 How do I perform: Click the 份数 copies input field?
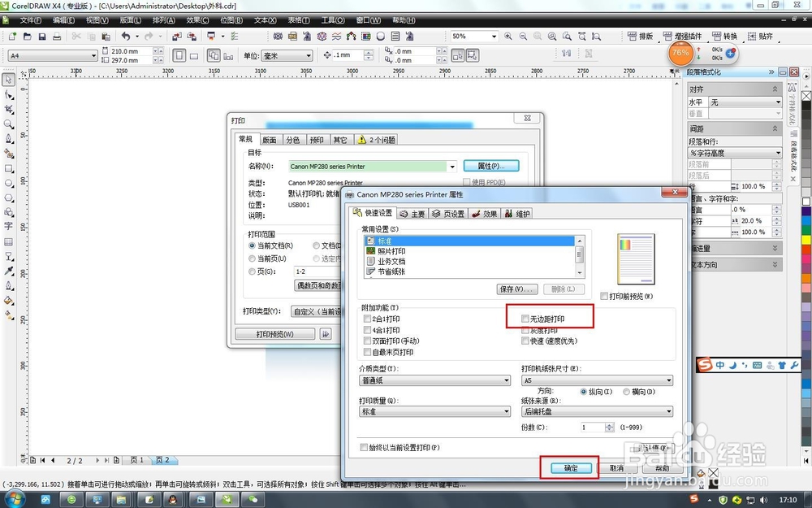click(593, 428)
